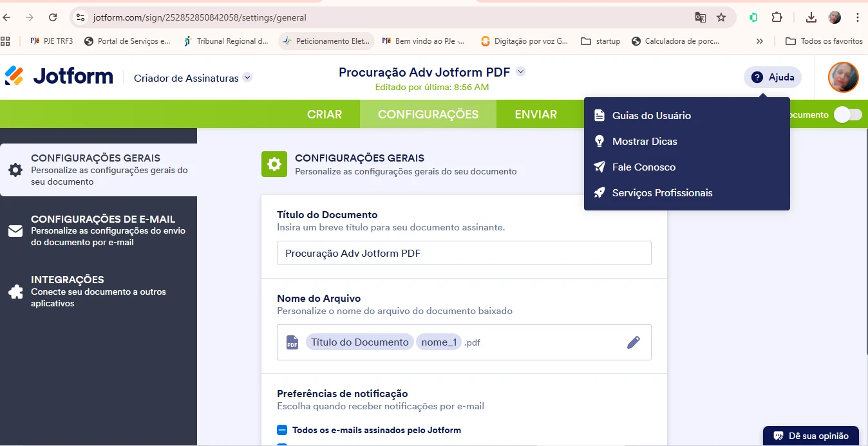The image size is (868, 446).
Task: Open Fale Conosco from the help menu
Action: (642, 167)
